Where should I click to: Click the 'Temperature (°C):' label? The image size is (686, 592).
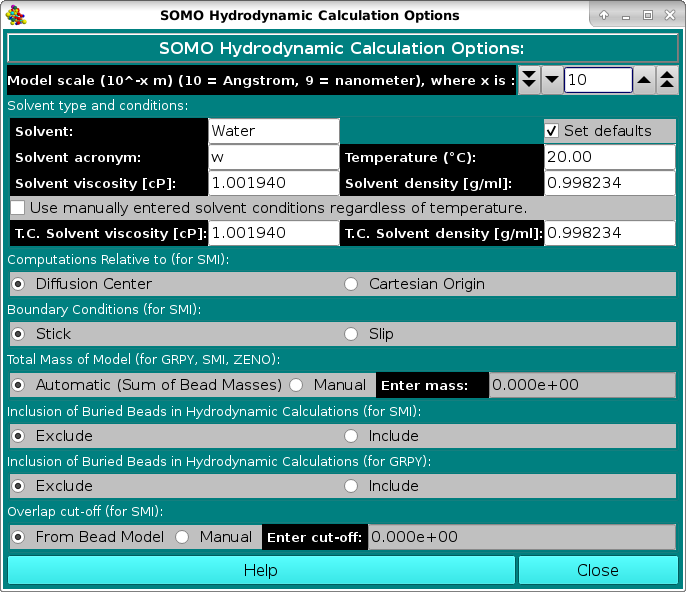[x=410, y=158]
